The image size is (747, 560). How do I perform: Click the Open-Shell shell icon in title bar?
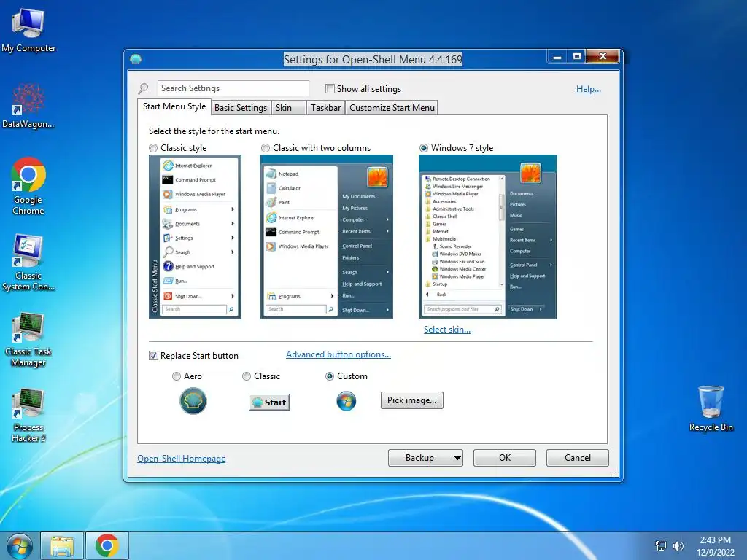[136, 59]
